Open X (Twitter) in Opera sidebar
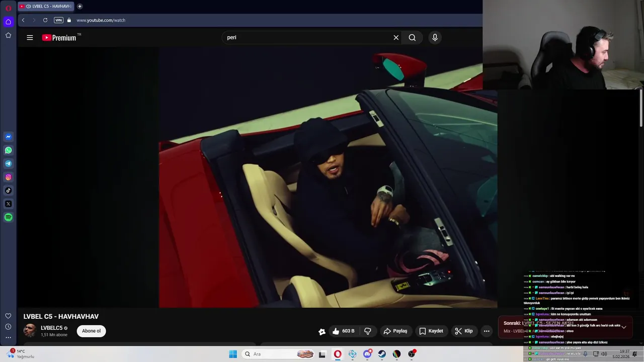Image resolution: width=644 pixels, height=362 pixels. pyautogui.click(x=8, y=204)
